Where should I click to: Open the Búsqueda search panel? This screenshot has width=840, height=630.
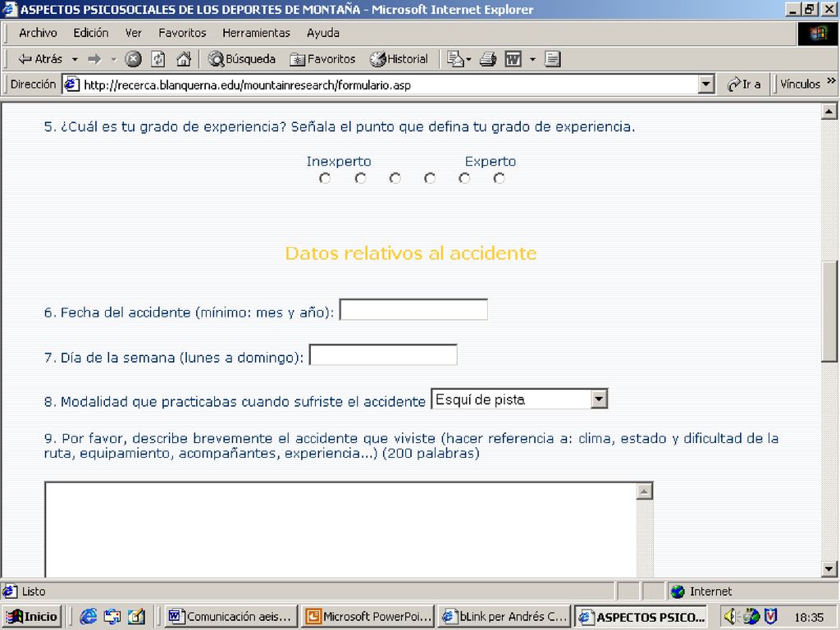[242, 59]
